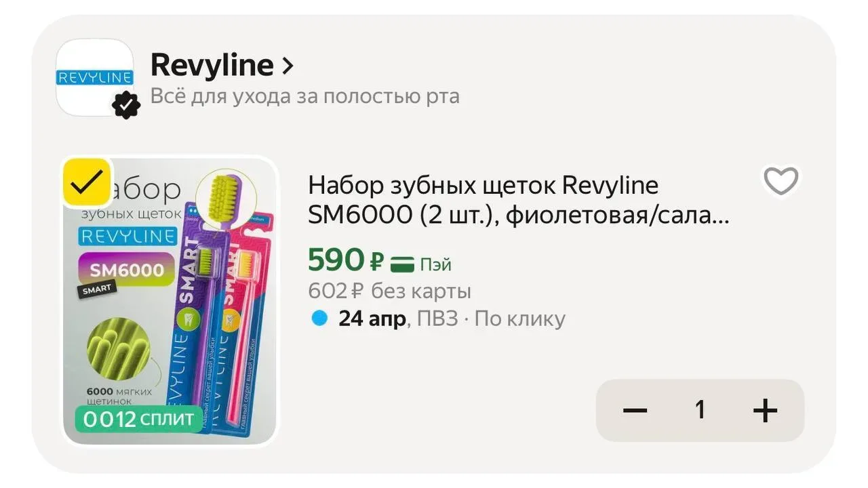This screenshot has height=488, width=868.
Task: Click the "Всё для ухода за полостью рта" subtitle
Action: (304, 96)
